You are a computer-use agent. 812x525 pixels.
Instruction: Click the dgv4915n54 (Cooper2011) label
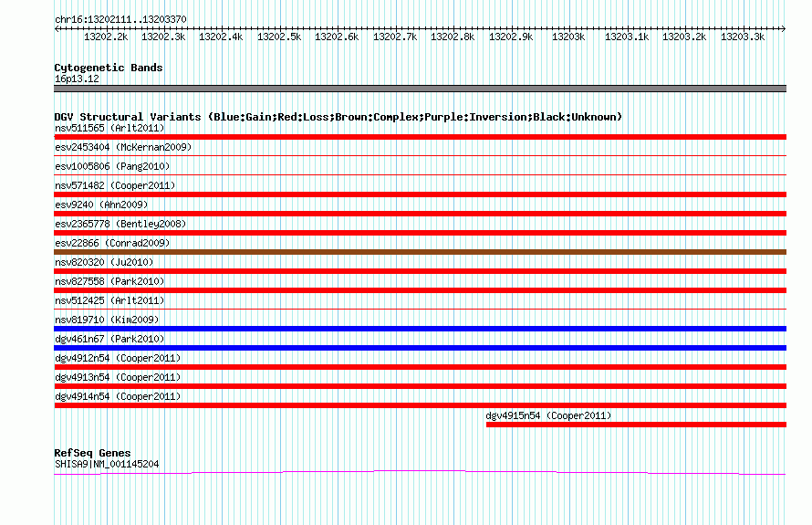click(x=548, y=415)
